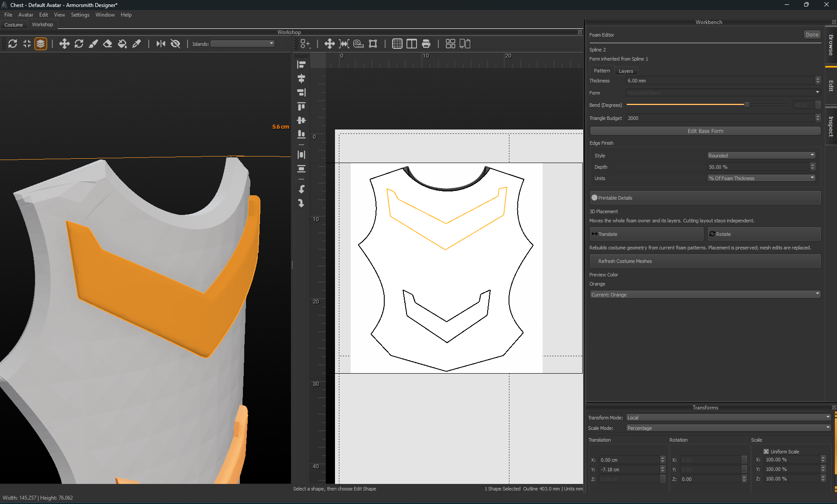Open the Avatar menu
Image resolution: width=837 pixels, height=504 pixels.
point(26,15)
